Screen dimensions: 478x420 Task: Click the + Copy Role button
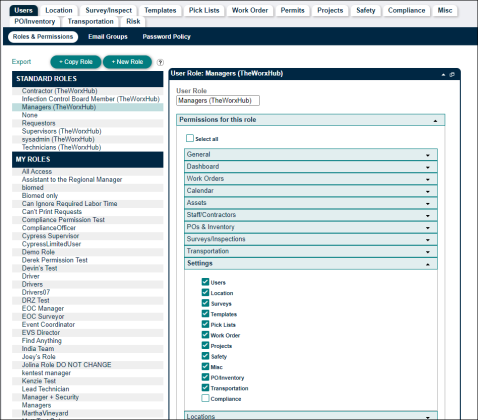tap(76, 62)
